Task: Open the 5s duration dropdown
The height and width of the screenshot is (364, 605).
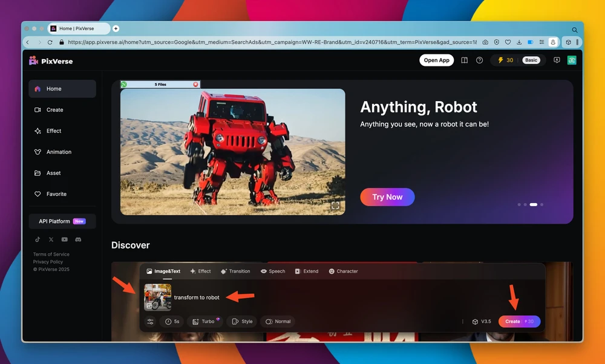Action: pos(172,322)
